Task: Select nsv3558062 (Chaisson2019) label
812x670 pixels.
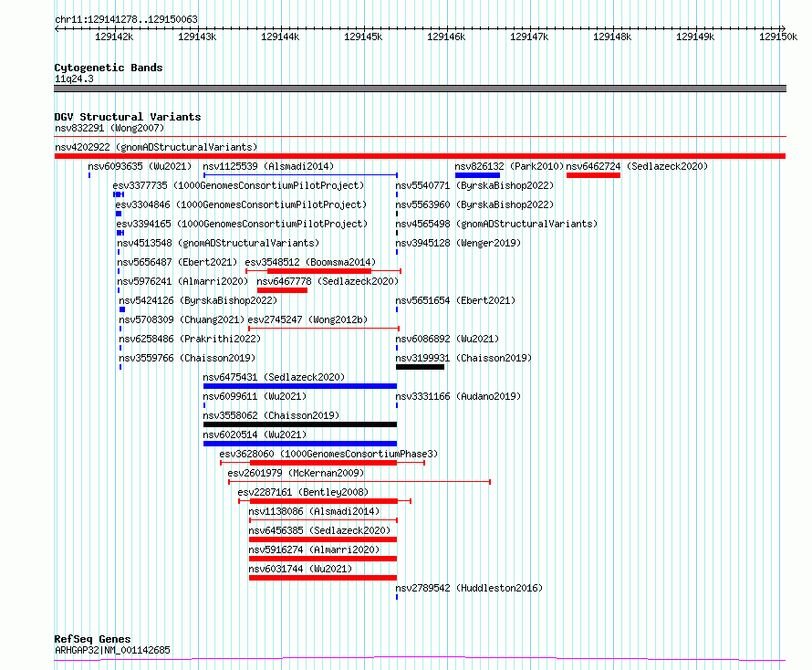Action: [x=271, y=415]
